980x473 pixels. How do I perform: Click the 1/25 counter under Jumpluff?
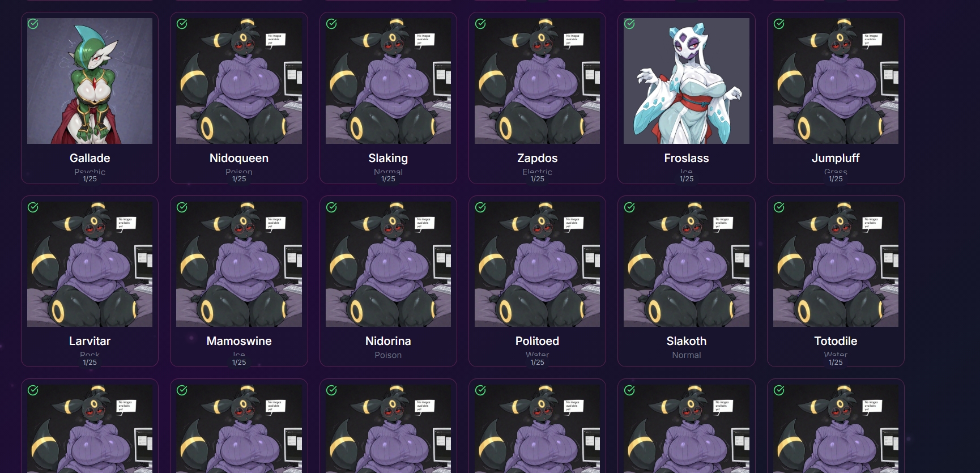836,178
